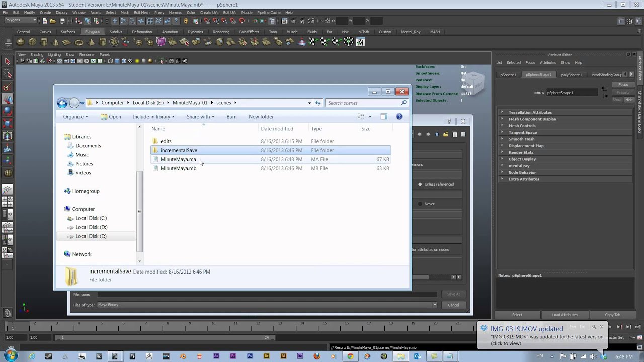Click go-to-input-connection icon beside mesh field
The height and width of the screenshot is (362, 644).
605,89
